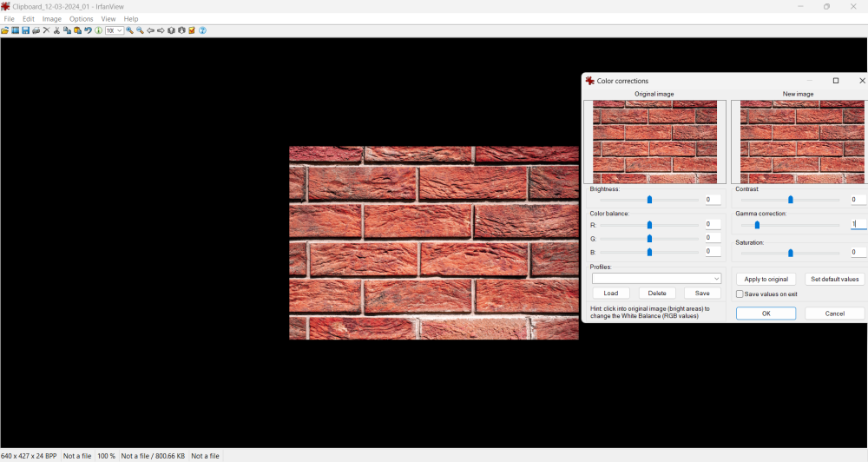Open the Print toolbar icon
Image resolution: width=868 pixels, height=462 pixels.
tap(36, 30)
